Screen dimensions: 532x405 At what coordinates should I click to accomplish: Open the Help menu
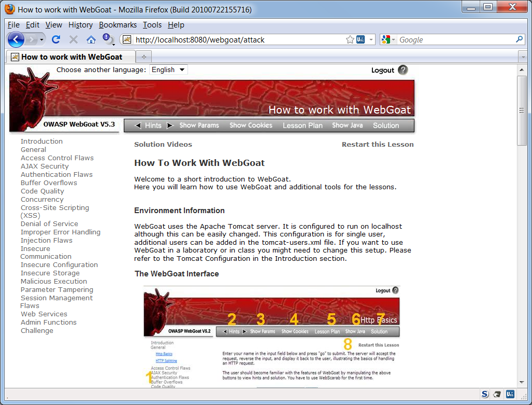[x=176, y=25]
